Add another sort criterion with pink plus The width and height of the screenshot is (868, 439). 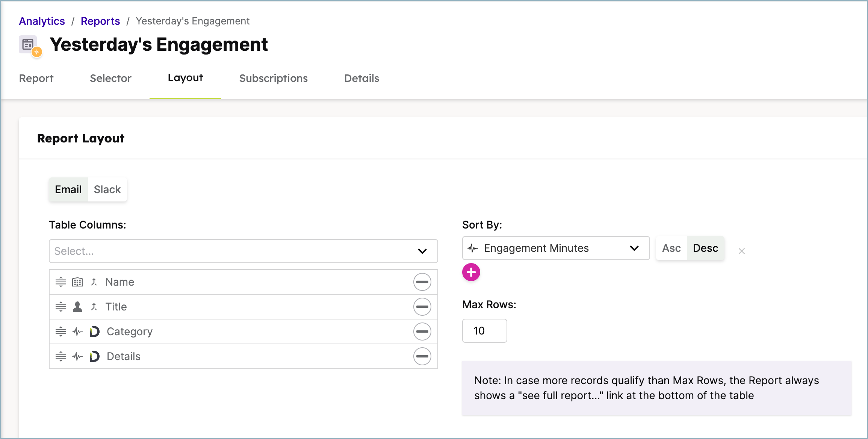471,272
